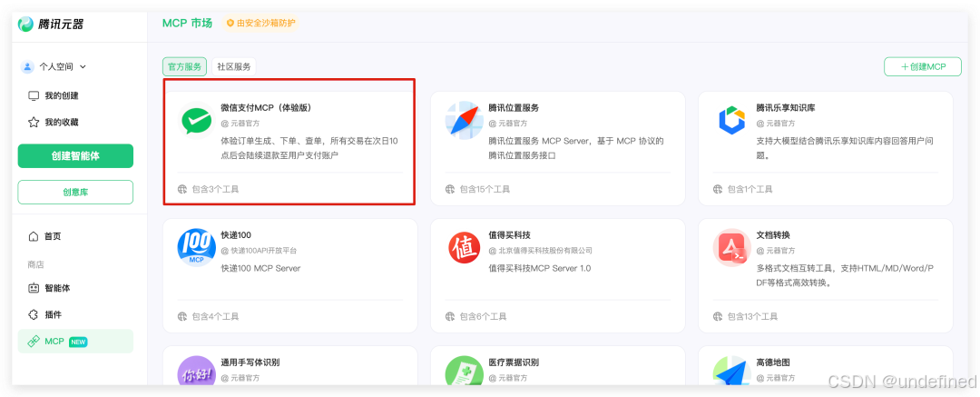Click the 创建MCP button

tap(923, 66)
